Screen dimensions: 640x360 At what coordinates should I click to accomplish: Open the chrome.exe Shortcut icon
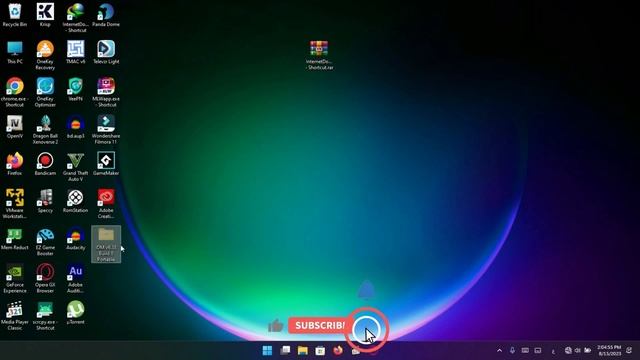pos(15,92)
